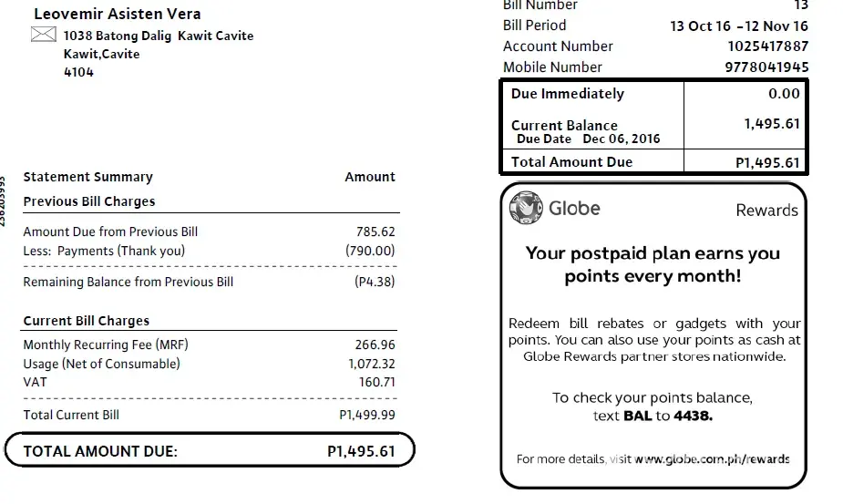Click the envelope mail icon beside address
843x504 pixels.
click(43, 35)
